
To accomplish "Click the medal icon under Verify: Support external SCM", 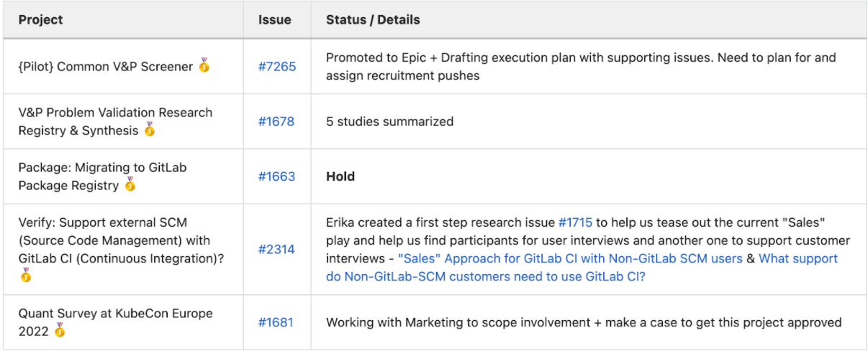I will tap(26, 275).
